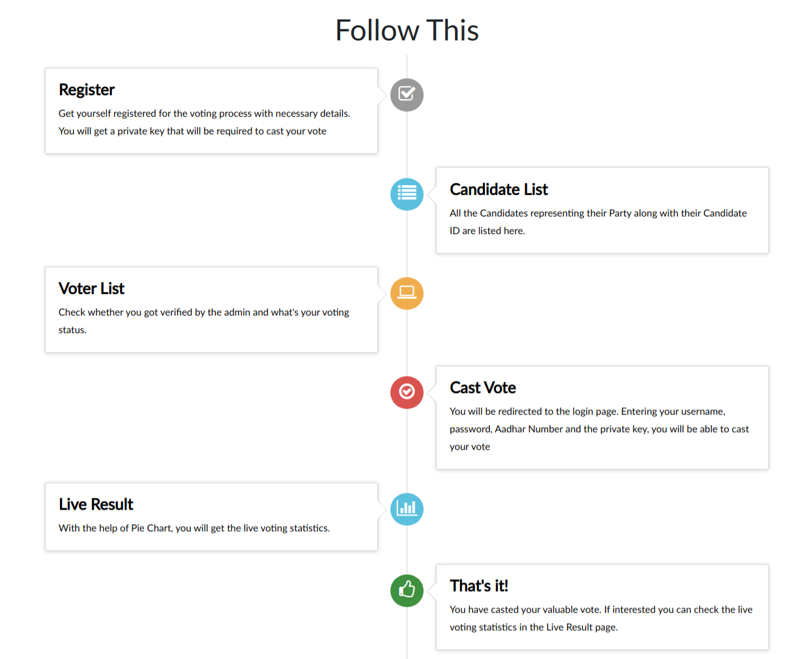
Task: Click the red circled-check Cast Vote icon
Action: point(407,392)
